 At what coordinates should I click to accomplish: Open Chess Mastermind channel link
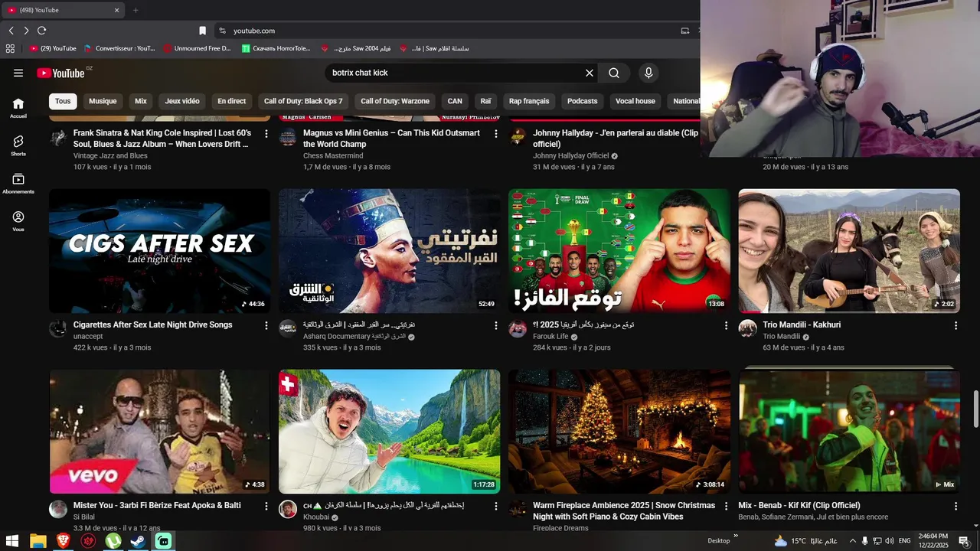pyautogui.click(x=333, y=155)
